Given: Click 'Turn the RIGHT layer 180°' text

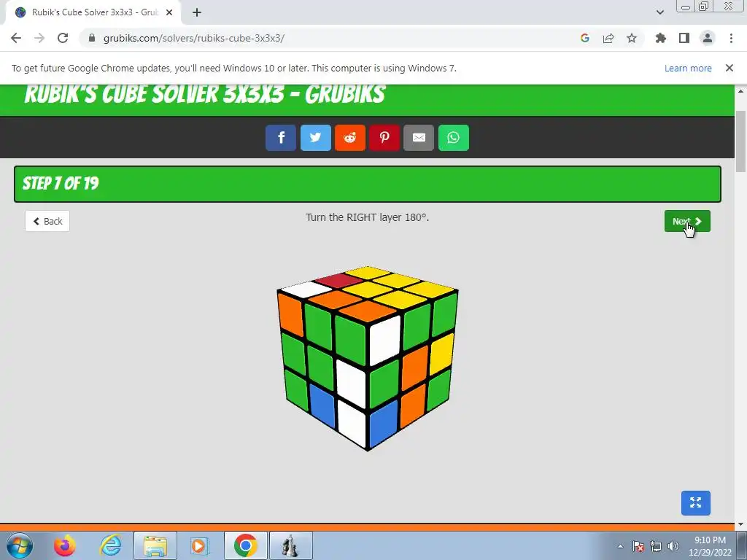Looking at the screenshot, I should click(x=368, y=217).
